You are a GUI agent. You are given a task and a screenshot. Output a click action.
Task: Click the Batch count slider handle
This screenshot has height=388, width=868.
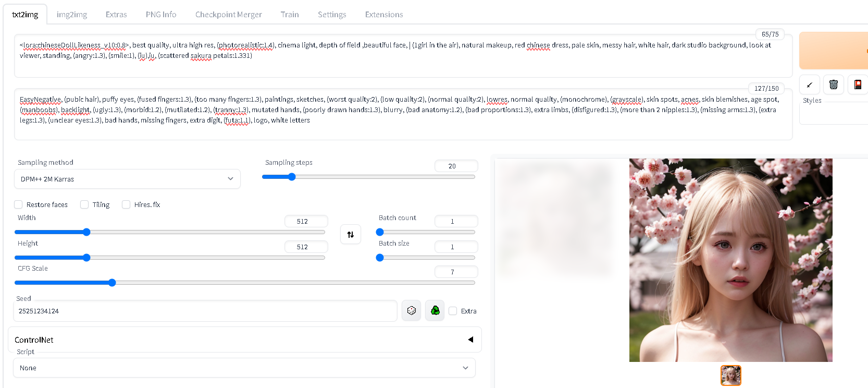(x=380, y=232)
